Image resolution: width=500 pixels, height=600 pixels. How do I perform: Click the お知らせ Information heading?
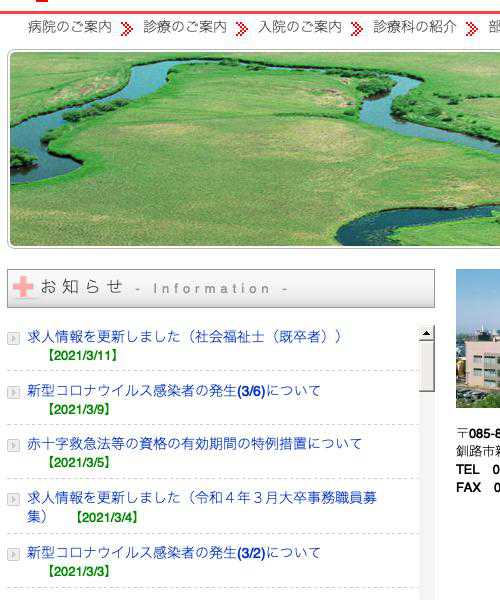tap(221, 288)
